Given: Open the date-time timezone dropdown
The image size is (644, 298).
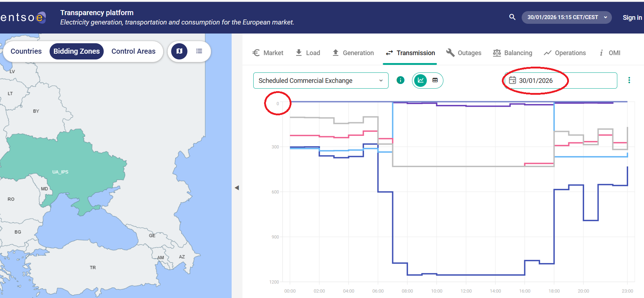Looking at the screenshot, I should pyautogui.click(x=566, y=17).
